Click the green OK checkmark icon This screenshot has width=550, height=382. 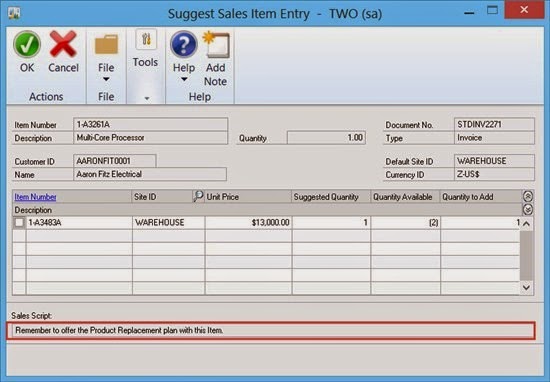27,45
